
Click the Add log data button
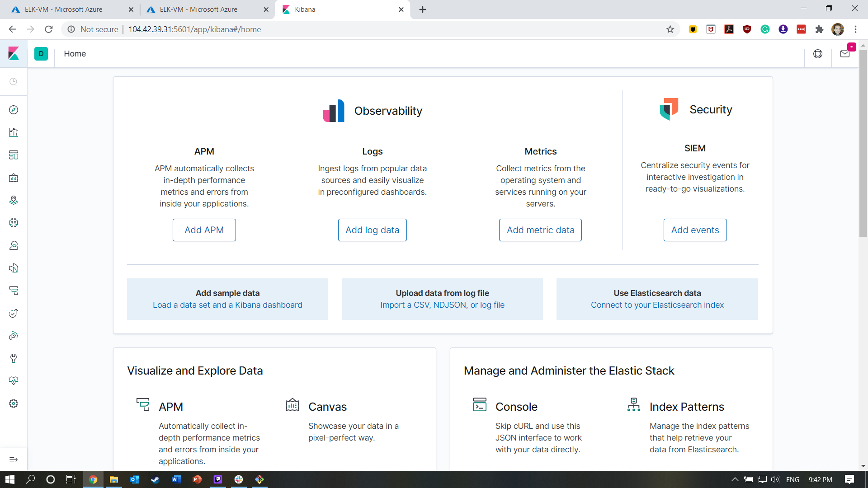tap(372, 230)
